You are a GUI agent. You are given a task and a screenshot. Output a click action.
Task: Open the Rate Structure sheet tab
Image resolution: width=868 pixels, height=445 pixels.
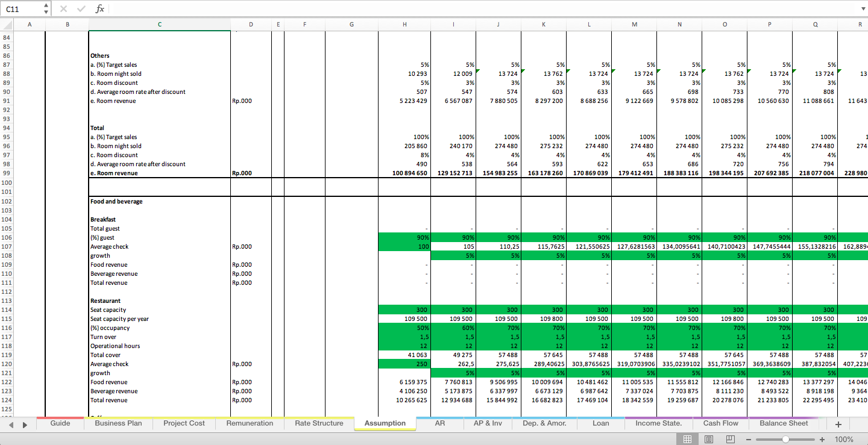(x=319, y=423)
